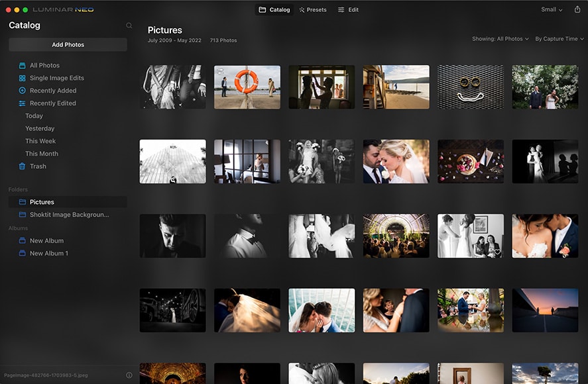Screen dimensions: 588x384
Task: Click the edited badge on the lifebuoy photo
Action: click(x=220, y=71)
